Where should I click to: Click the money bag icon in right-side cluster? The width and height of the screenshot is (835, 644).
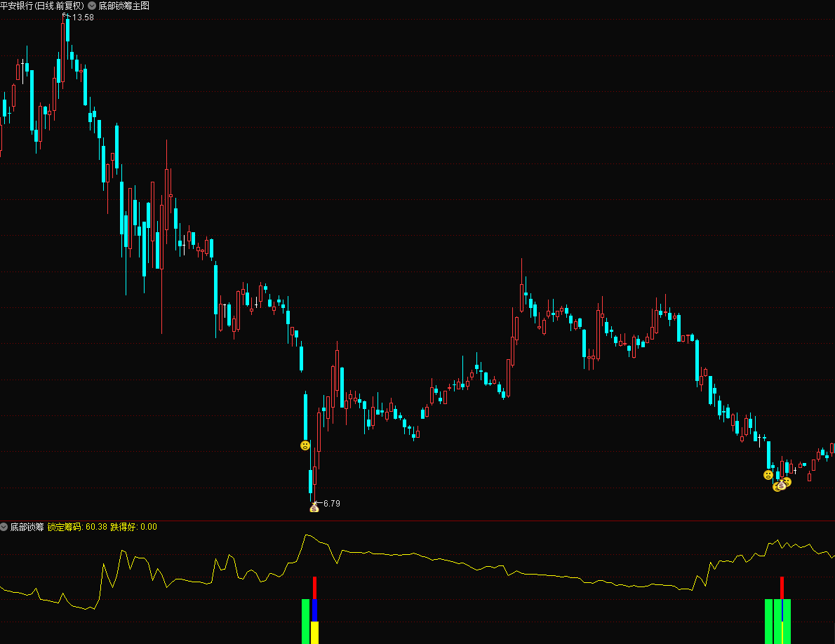click(x=781, y=485)
